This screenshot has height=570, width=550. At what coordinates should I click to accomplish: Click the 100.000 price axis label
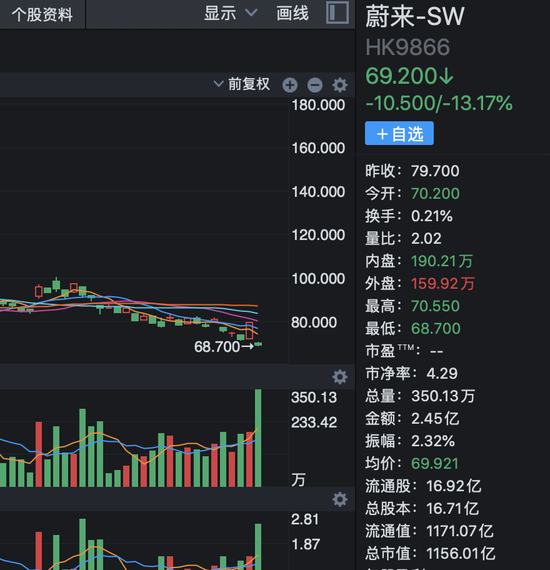click(x=318, y=279)
